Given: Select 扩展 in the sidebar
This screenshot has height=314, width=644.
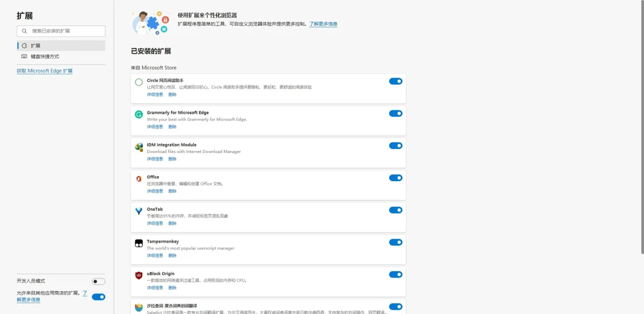Looking at the screenshot, I should pos(61,46).
